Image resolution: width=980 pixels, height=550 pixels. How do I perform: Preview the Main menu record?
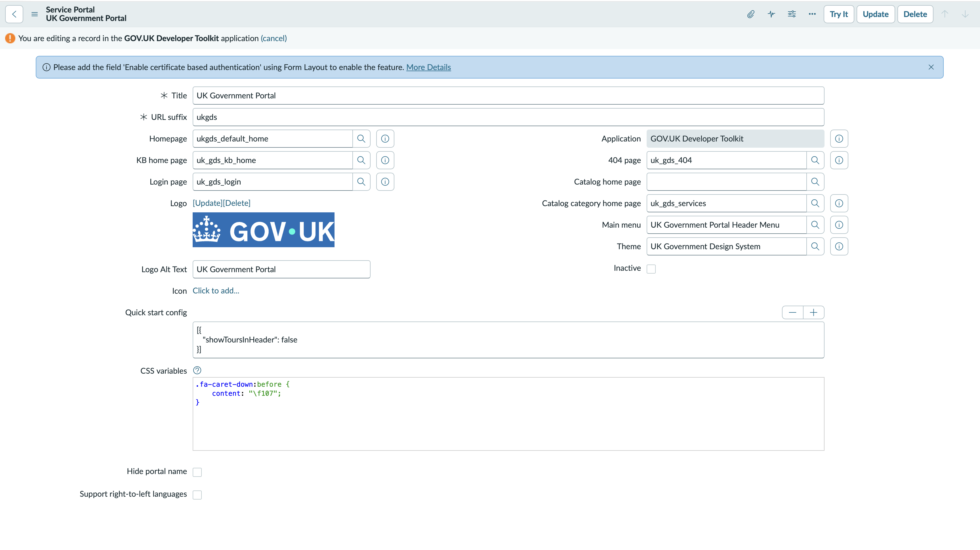tap(839, 225)
